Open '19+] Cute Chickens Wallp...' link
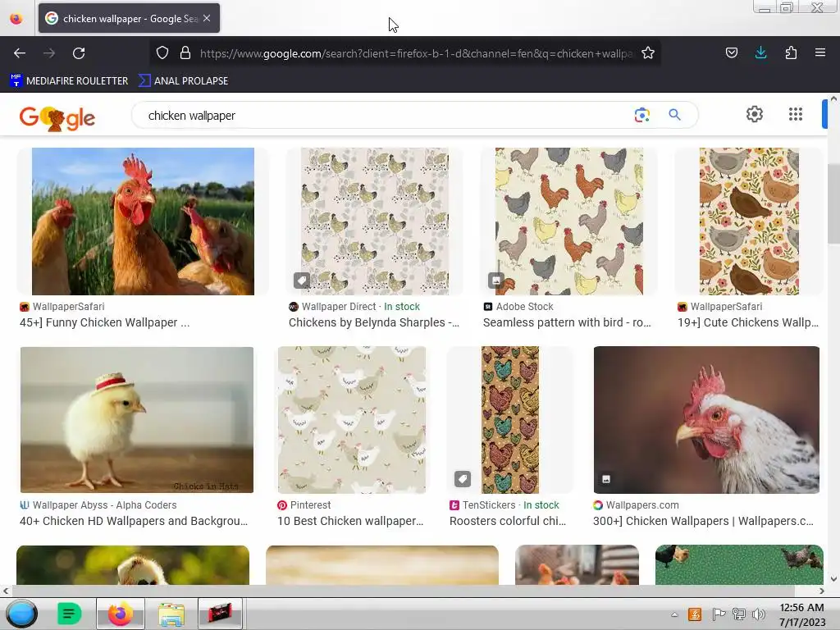The image size is (840, 630). click(748, 322)
